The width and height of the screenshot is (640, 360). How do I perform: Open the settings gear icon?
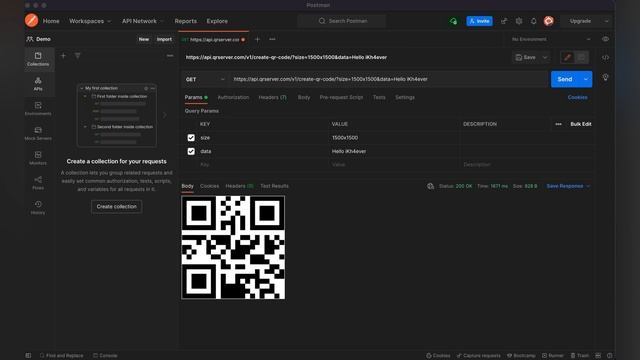[x=519, y=21]
